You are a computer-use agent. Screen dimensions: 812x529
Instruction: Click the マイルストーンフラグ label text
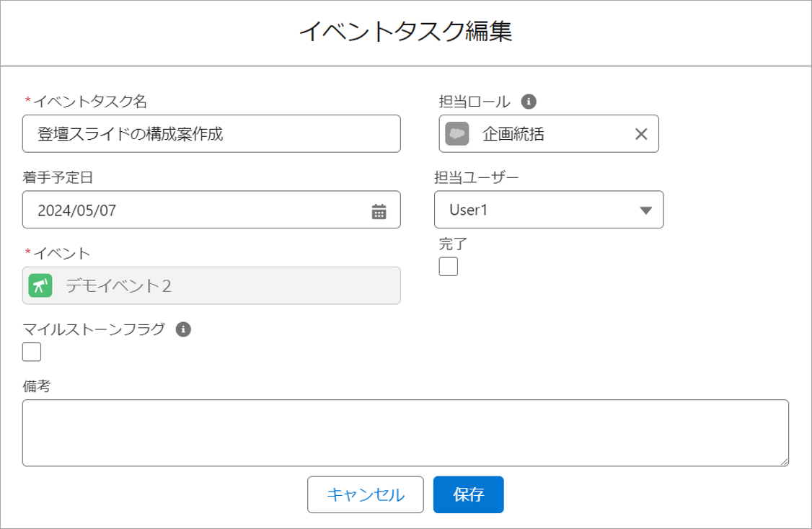94,329
